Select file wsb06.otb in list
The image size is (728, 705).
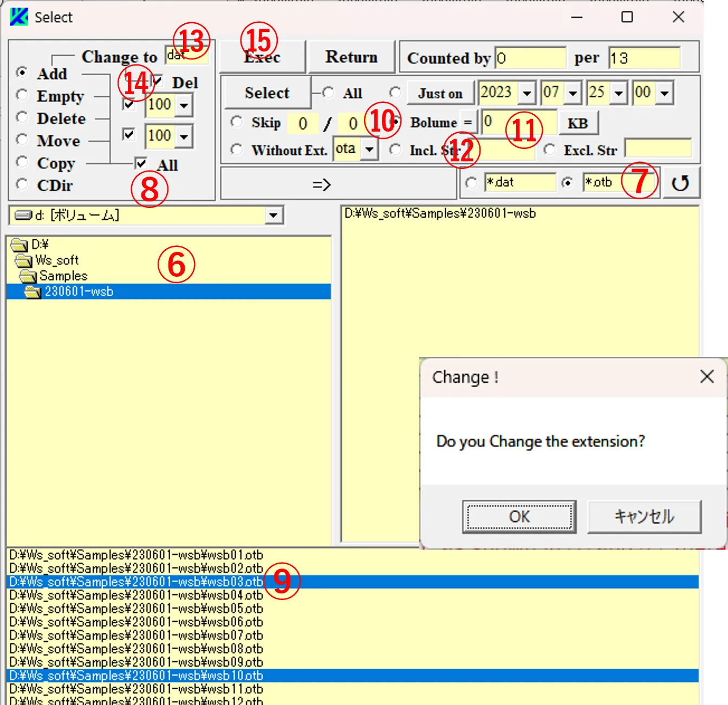pyautogui.click(x=353, y=622)
